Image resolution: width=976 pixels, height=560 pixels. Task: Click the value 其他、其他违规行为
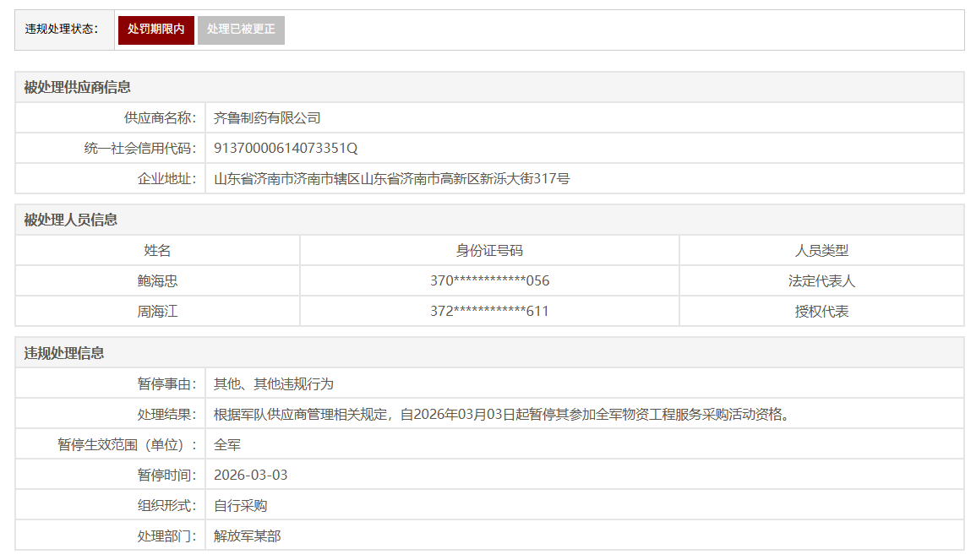click(x=274, y=384)
